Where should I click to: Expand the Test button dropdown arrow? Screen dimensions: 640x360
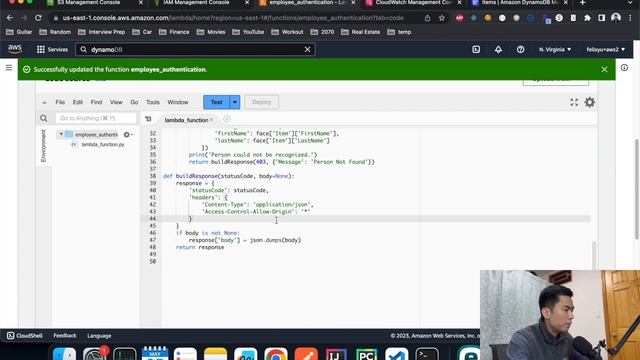pyautogui.click(x=235, y=102)
